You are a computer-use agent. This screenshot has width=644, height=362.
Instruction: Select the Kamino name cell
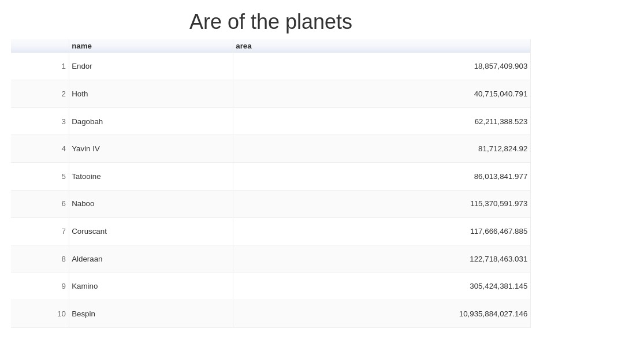click(151, 286)
